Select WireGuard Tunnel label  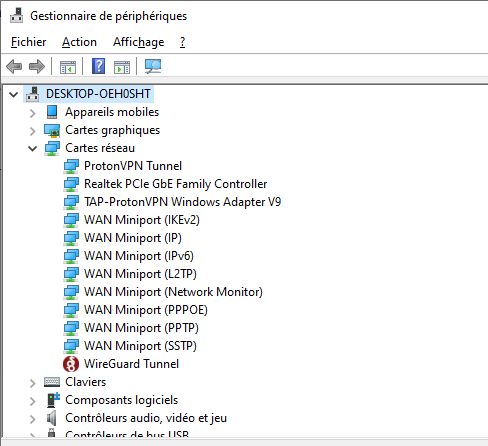(131, 364)
